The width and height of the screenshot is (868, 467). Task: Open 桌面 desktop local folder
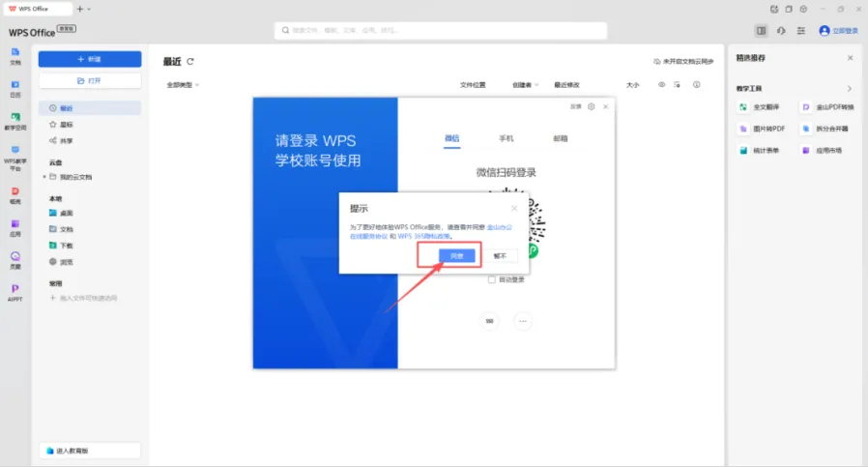61,213
